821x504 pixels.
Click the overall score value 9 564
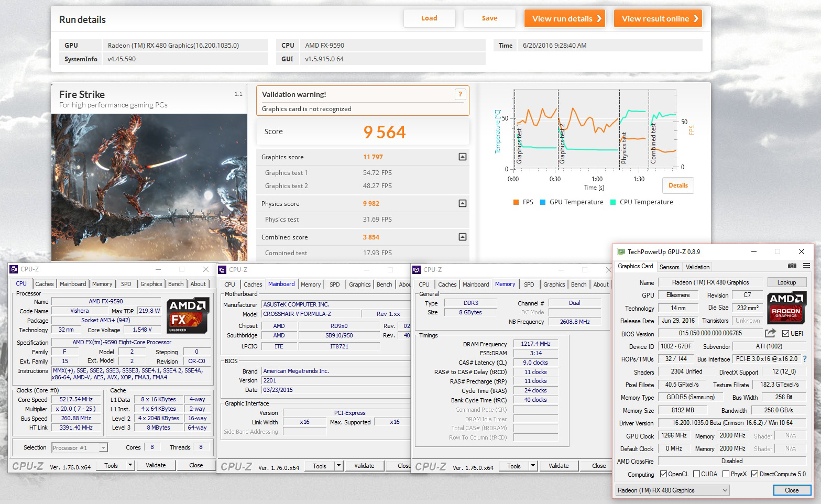385,132
